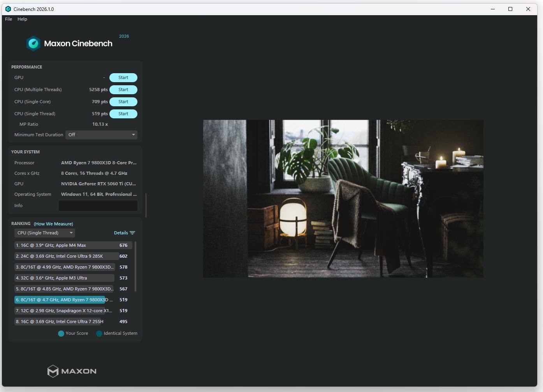
Task: Open the How We Measure link
Action: (x=53, y=224)
